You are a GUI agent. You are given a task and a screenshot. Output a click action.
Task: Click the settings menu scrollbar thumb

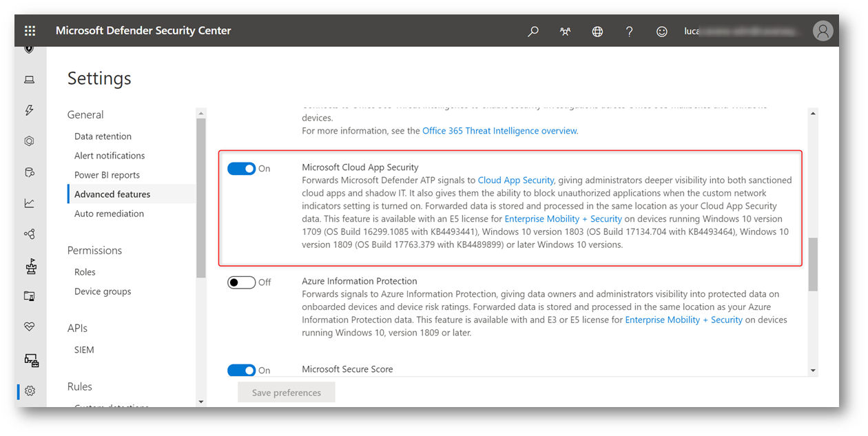pyautogui.click(x=201, y=198)
